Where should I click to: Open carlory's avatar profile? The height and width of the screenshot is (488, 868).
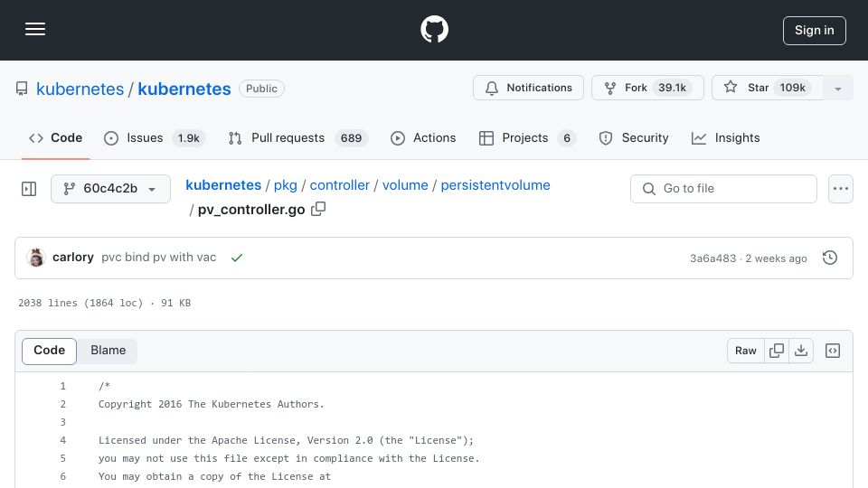click(x=36, y=258)
